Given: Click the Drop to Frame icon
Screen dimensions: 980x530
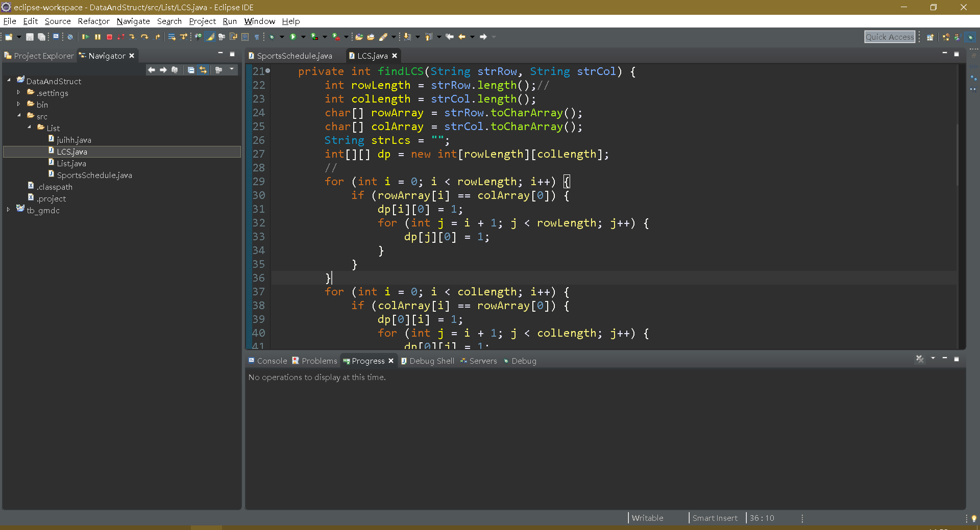Looking at the screenshot, I should coord(172,37).
